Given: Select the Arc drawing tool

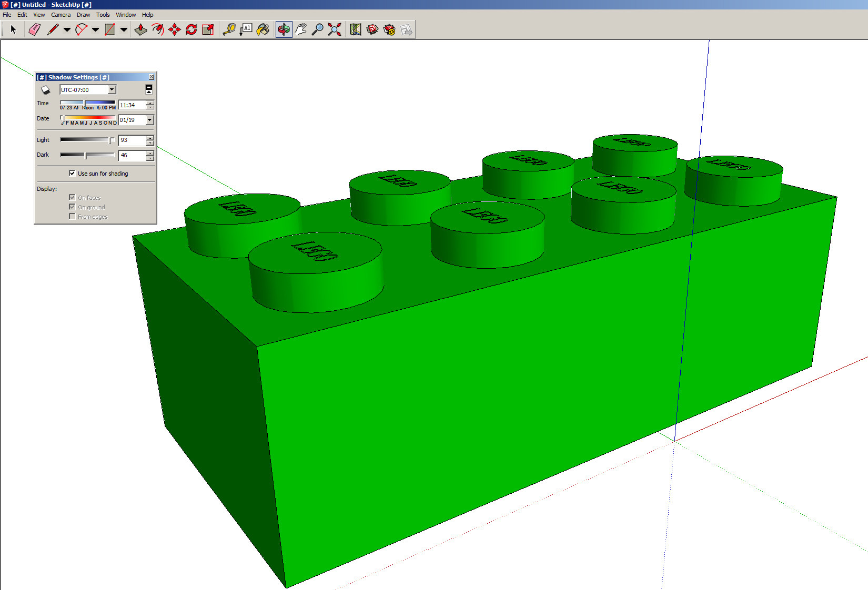Looking at the screenshot, I should (x=81, y=29).
